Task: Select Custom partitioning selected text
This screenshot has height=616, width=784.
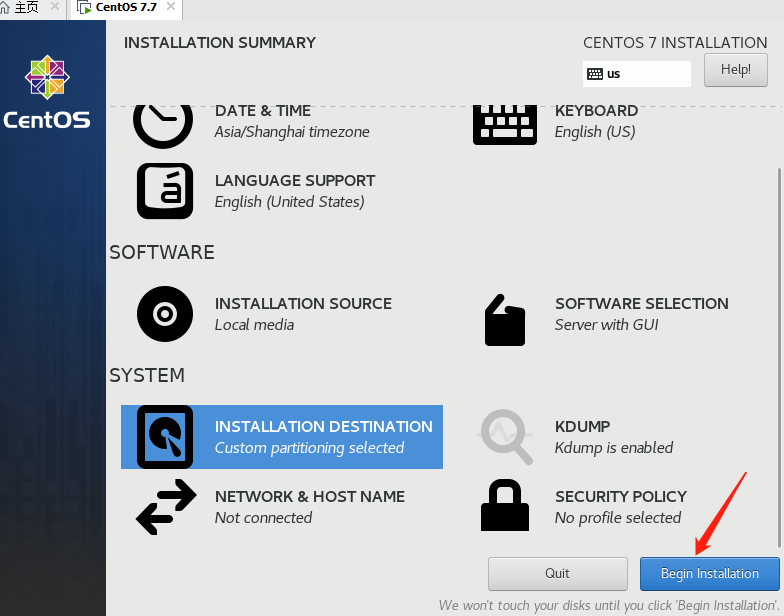Action: click(309, 448)
